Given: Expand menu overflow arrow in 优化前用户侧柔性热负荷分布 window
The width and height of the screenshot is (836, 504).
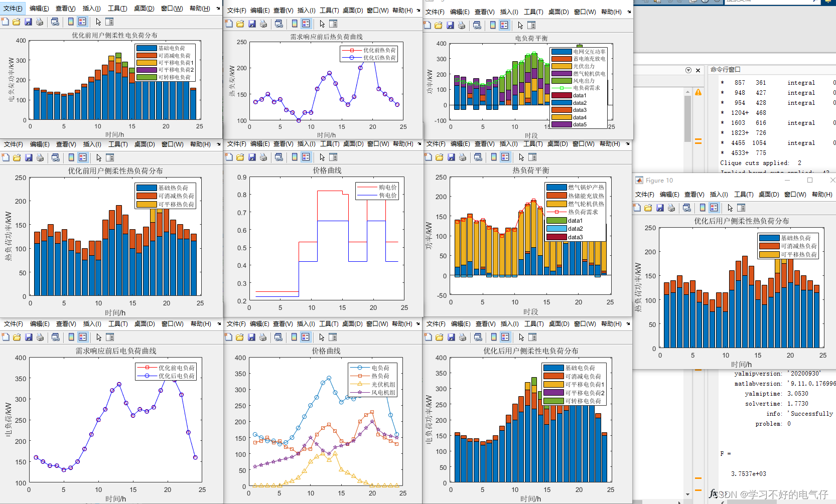Looking at the screenshot, I should (218, 144).
